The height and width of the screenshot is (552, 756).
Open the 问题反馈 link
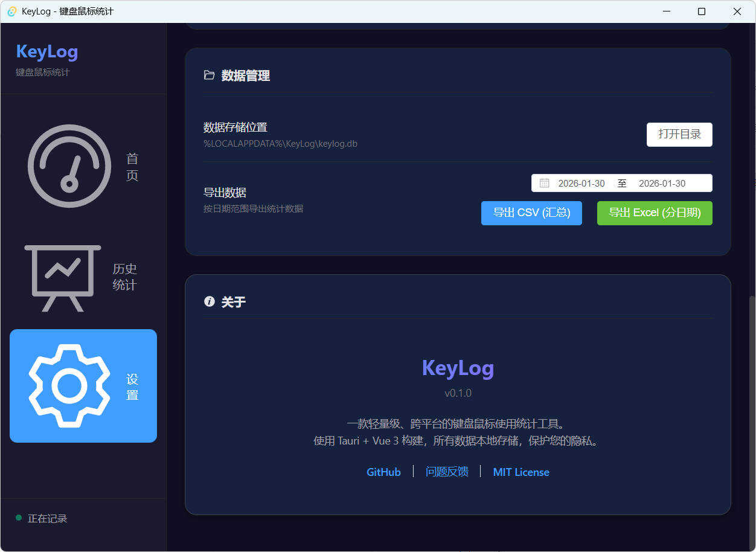[x=447, y=472]
